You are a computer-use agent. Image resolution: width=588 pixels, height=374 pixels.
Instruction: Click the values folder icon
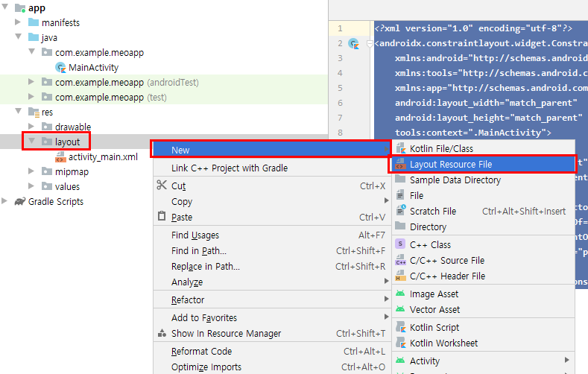pyautogui.click(x=47, y=186)
